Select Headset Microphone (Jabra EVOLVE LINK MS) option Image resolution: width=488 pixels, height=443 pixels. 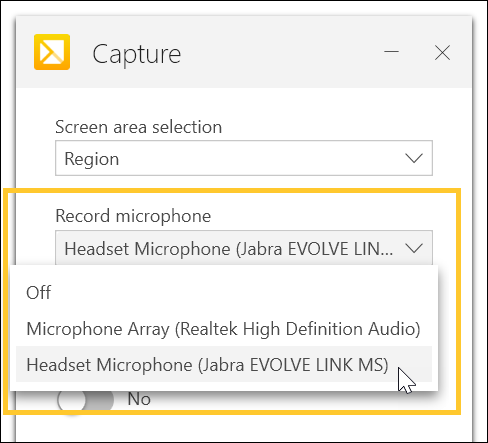[224, 364]
